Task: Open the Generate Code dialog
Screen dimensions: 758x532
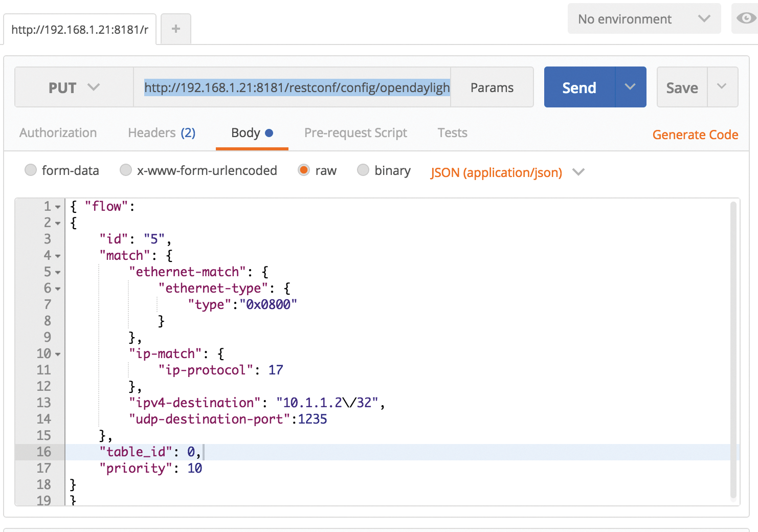Action: [x=695, y=134]
